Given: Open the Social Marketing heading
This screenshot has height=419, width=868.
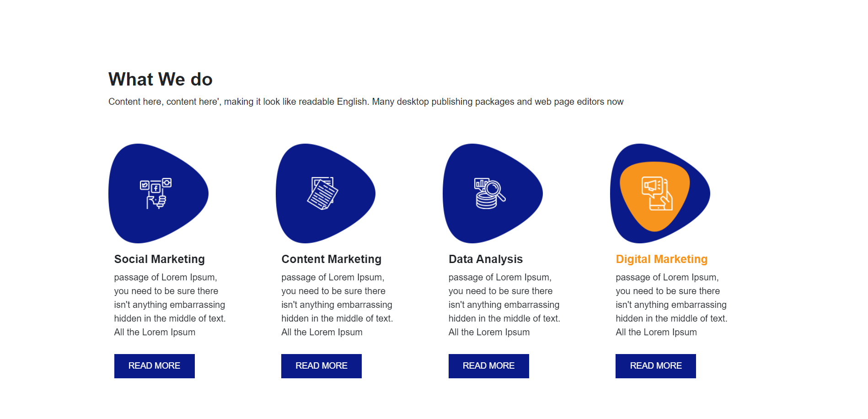Looking at the screenshot, I should 160,259.
